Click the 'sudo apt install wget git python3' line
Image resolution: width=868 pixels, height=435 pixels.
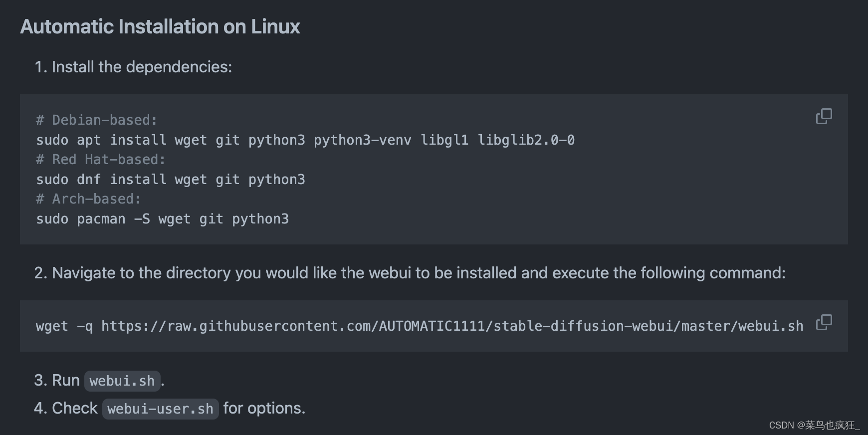(x=305, y=140)
